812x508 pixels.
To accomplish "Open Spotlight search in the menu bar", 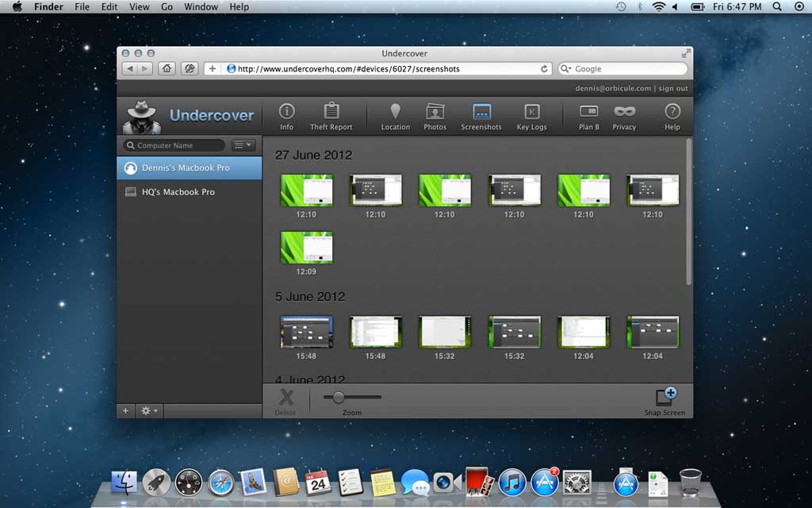I will [x=777, y=6].
